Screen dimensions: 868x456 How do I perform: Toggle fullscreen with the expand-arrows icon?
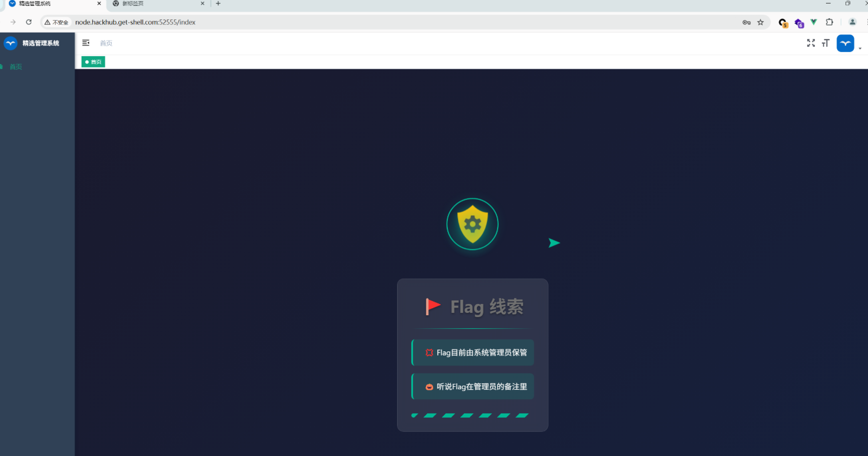point(811,43)
